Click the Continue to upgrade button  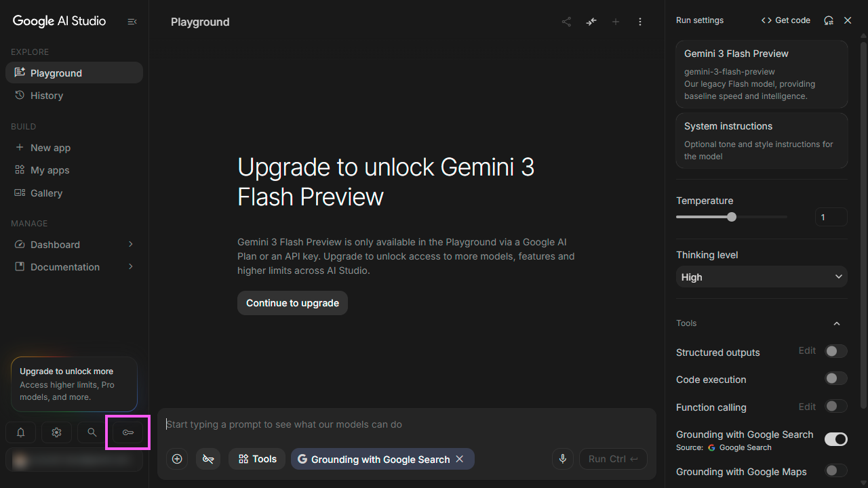click(292, 303)
